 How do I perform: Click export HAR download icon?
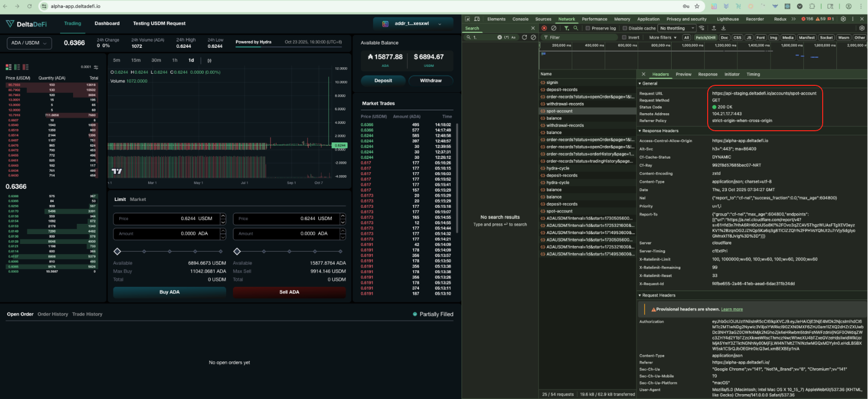coord(723,28)
